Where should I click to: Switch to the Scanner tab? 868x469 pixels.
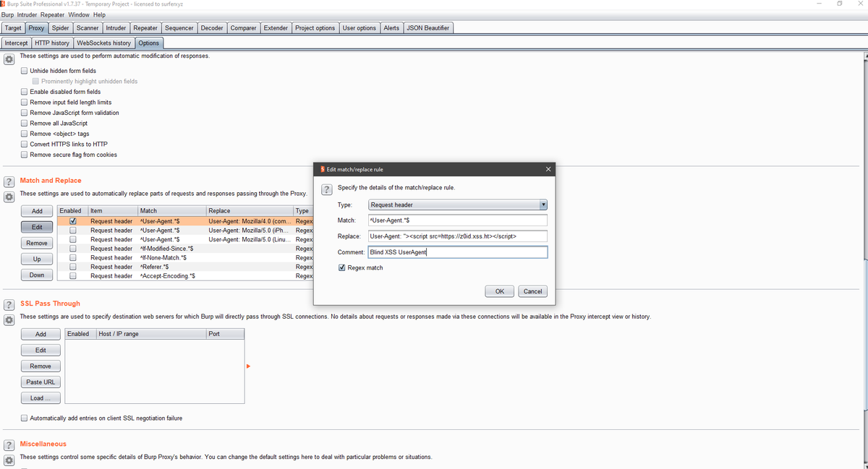pyautogui.click(x=88, y=28)
